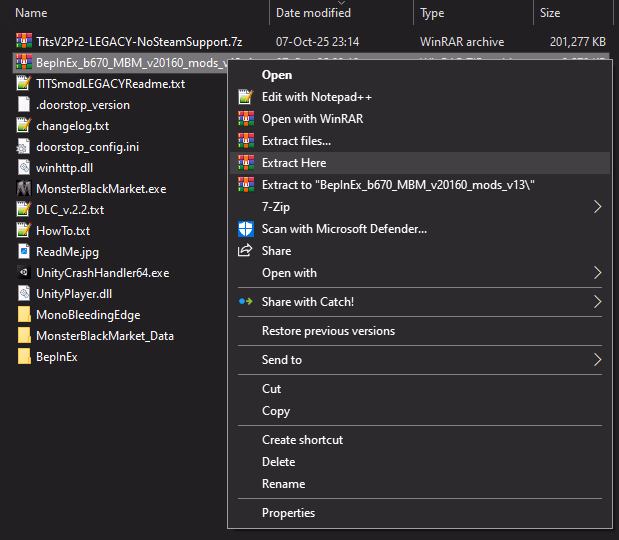This screenshot has width=619, height=540.
Task: Expand the Send to submenu arrow
Action: pos(598,360)
